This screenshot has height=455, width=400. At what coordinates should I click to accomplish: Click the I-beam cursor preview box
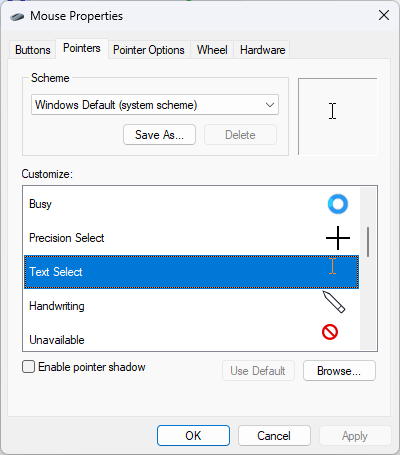click(338, 116)
